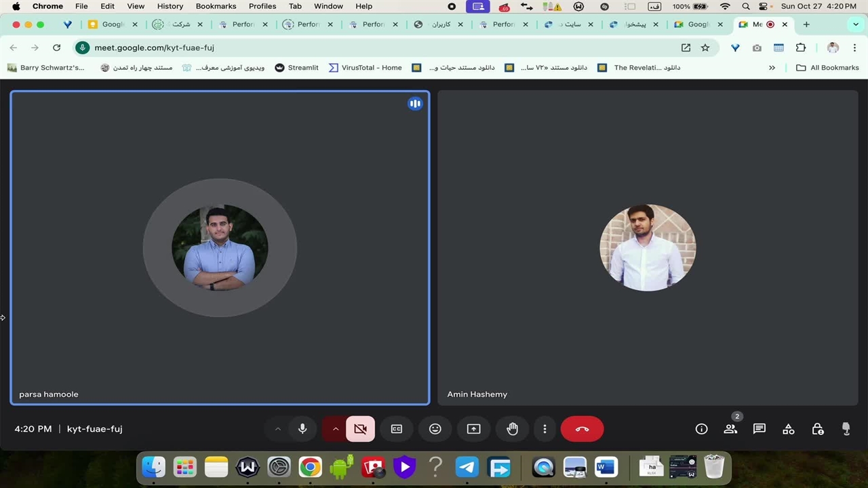This screenshot has height=488, width=868.
Task: Open the Activities shapes icon
Action: point(789,429)
